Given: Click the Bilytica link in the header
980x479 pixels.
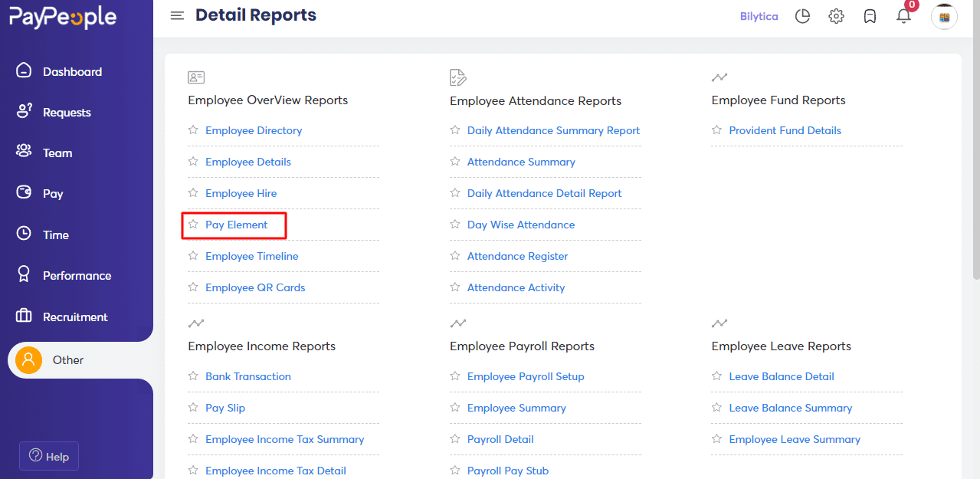Looking at the screenshot, I should [759, 15].
